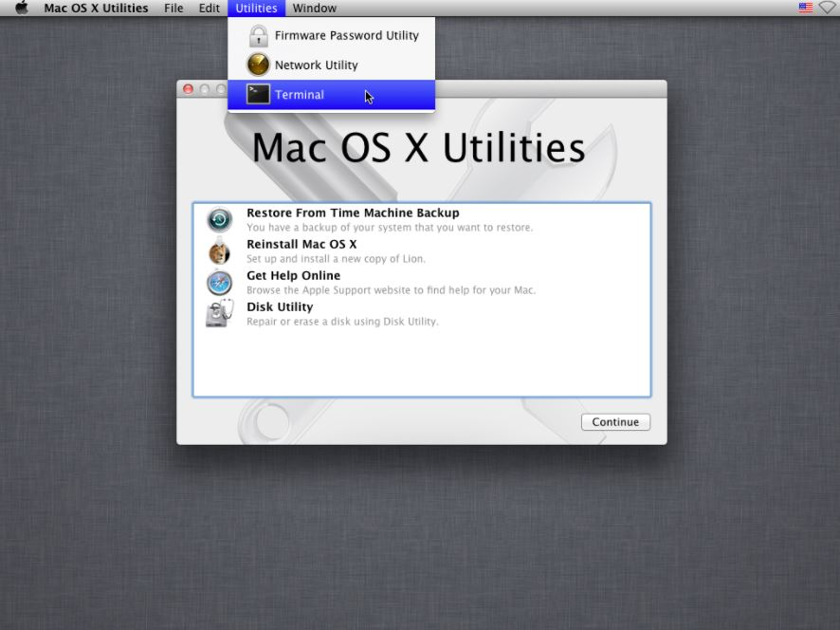This screenshot has height=630, width=840.
Task: Open the Wi-Fi status menu icon
Action: coord(828,9)
